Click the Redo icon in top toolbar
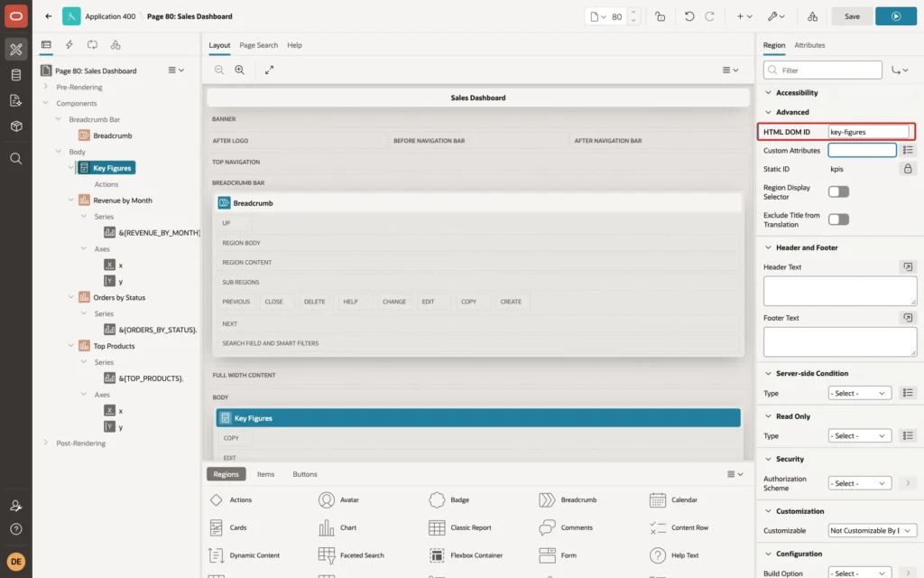Screen dimensions: 924x578 [x=709, y=16]
